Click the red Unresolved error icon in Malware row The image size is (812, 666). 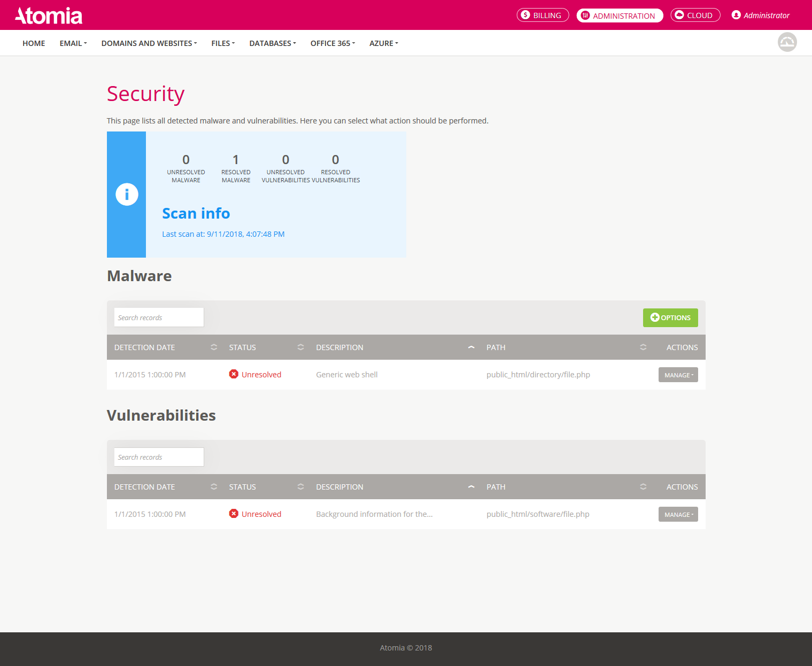(x=234, y=374)
